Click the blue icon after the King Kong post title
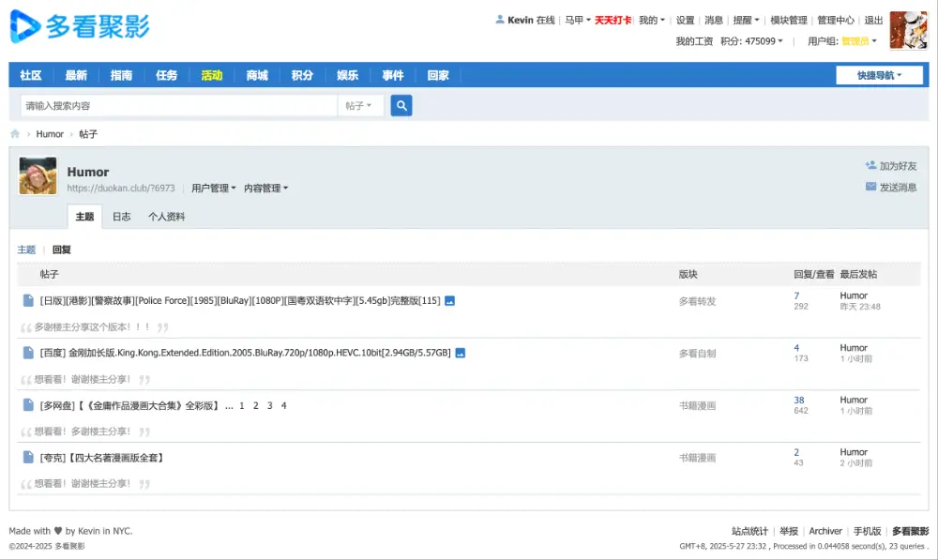Screen dimensions: 938x560 tap(459, 352)
